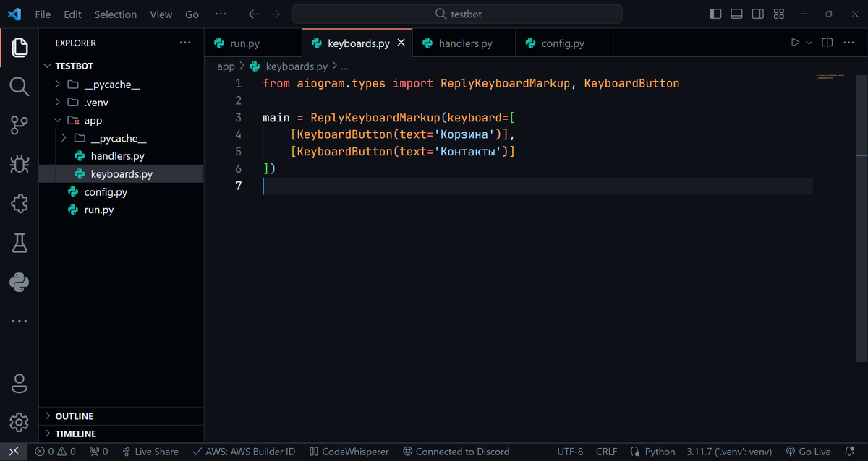Open the View menu
Image resolution: width=868 pixels, height=461 pixels.
pyautogui.click(x=161, y=14)
